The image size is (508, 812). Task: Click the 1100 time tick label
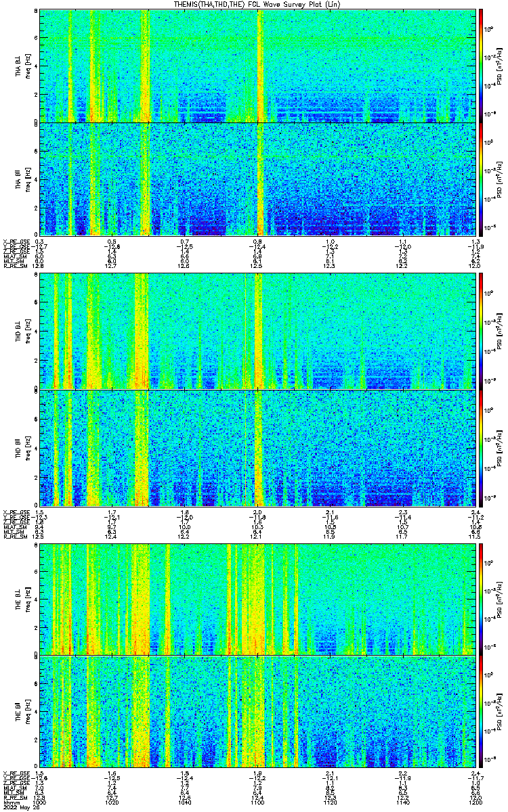tap(258, 803)
